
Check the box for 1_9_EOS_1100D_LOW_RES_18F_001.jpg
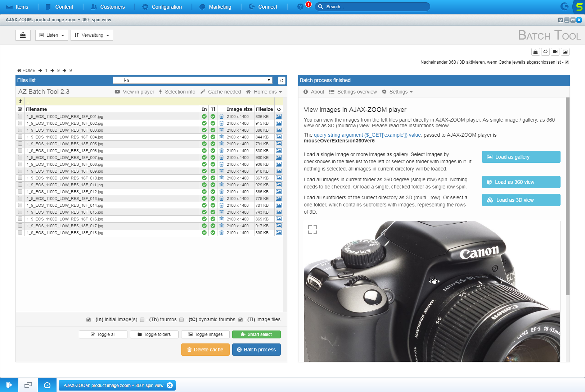20,116
